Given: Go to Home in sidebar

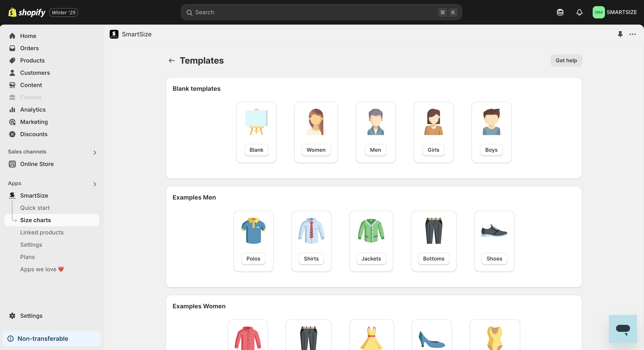Looking at the screenshot, I should 52,36.
